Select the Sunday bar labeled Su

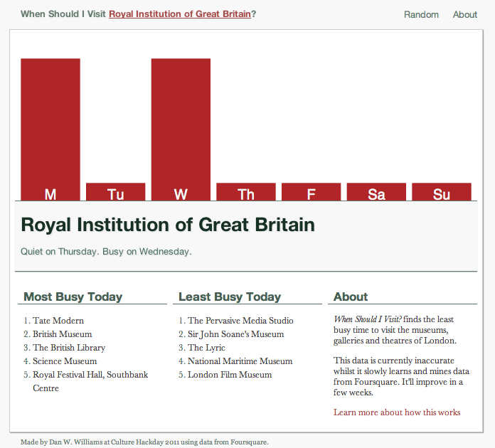click(x=442, y=191)
